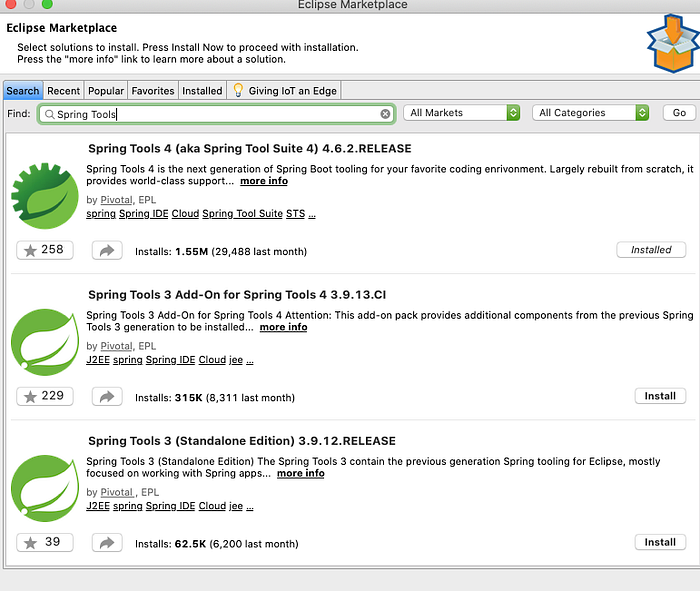Open more info for Standalone Edition
Image resolution: width=700 pixels, height=591 pixels.
[300, 473]
